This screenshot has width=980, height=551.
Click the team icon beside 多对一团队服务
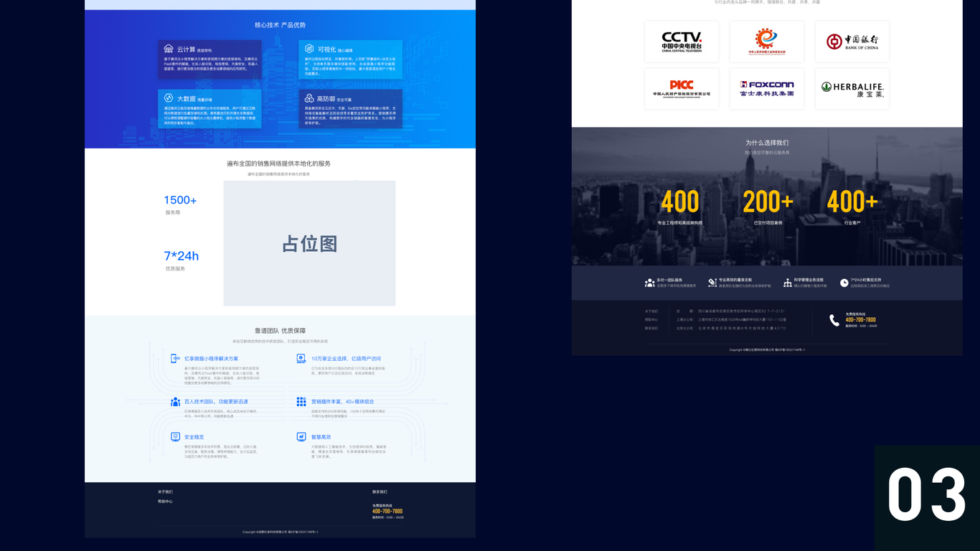tap(649, 283)
